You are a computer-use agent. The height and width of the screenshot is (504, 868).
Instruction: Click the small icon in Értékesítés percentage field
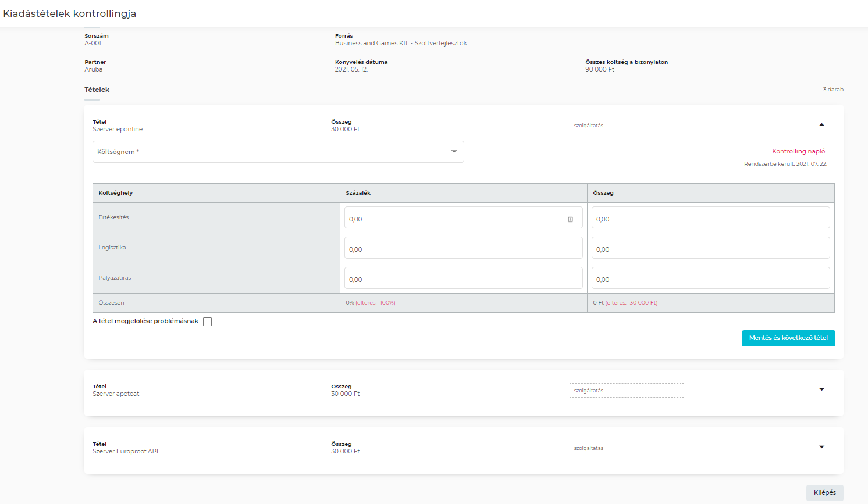pyautogui.click(x=570, y=219)
